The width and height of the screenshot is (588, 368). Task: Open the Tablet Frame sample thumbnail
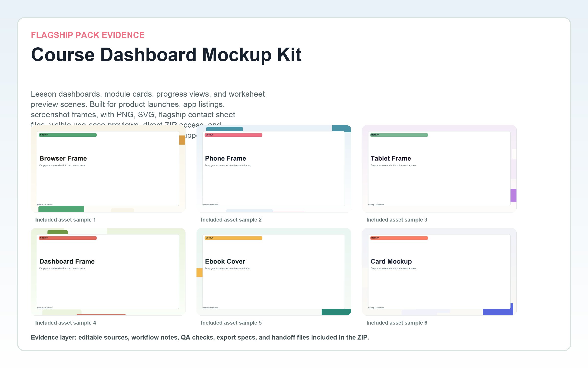[439, 169]
